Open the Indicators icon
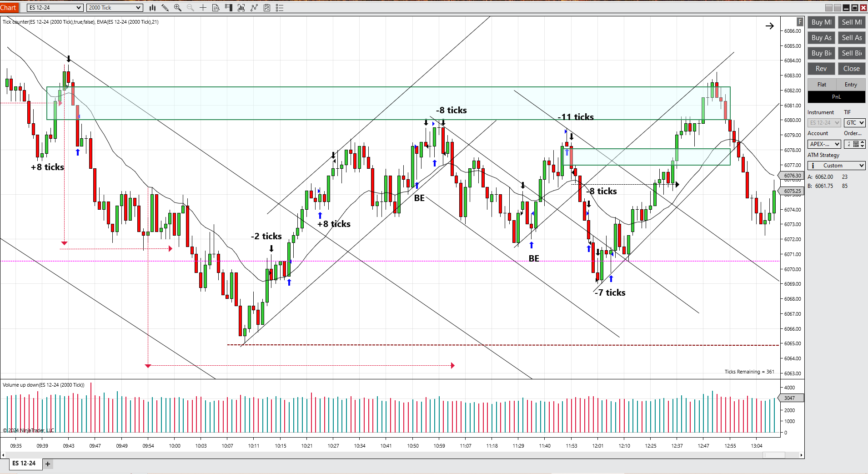This screenshot has width=868, height=474. (254, 8)
